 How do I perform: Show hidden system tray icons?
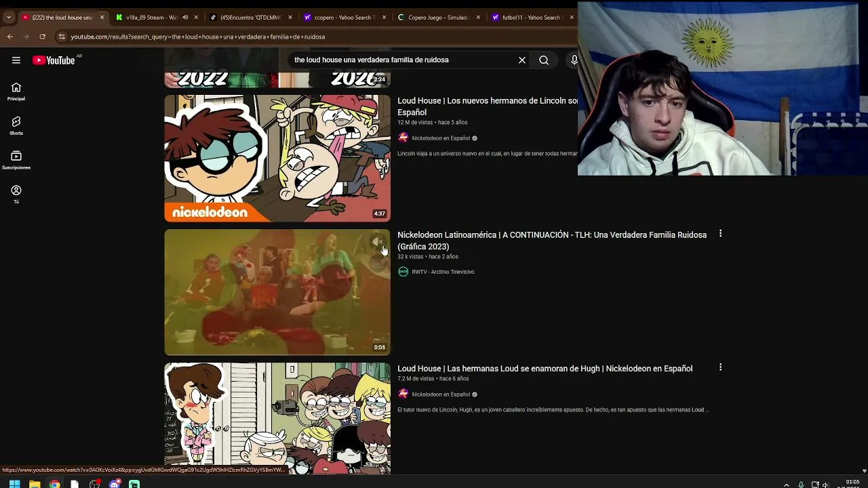click(x=787, y=485)
